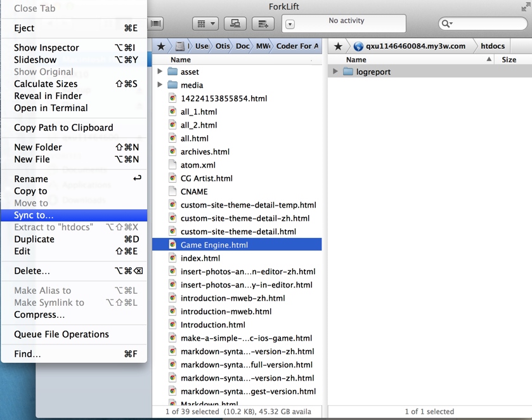Click the Game Engine.html file icon
The image size is (532, 420).
pos(172,245)
